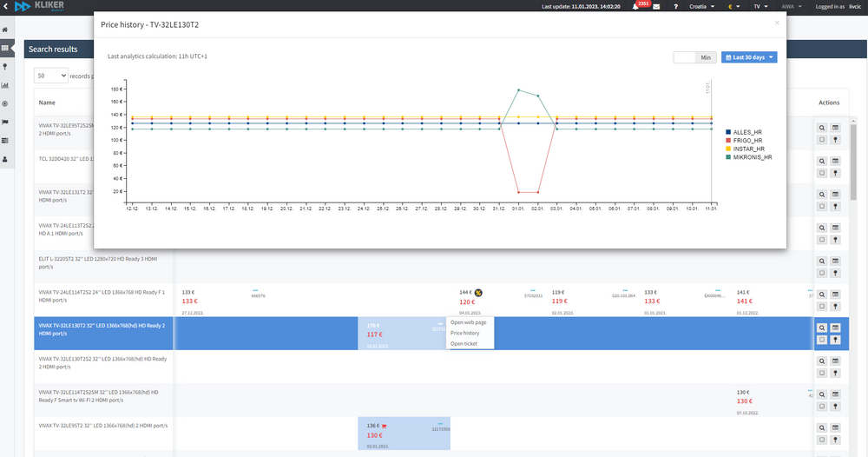The height and width of the screenshot is (457, 868).
Task: Open the Home icon in sidebar
Action: click(x=5, y=30)
